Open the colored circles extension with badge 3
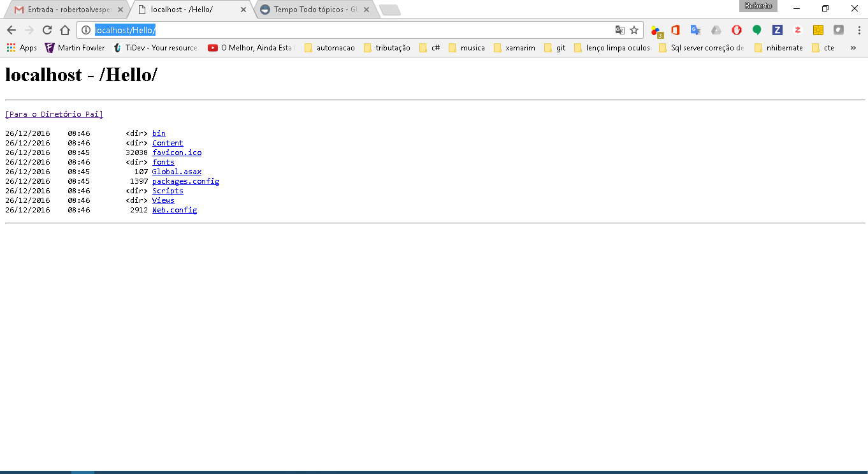This screenshot has width=868, height=474. pos(656,31)
